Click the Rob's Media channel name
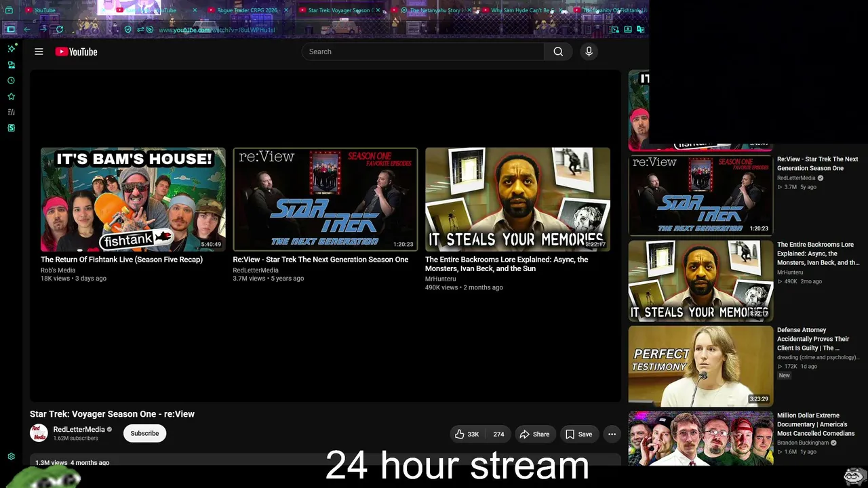 tap(58, 270)
